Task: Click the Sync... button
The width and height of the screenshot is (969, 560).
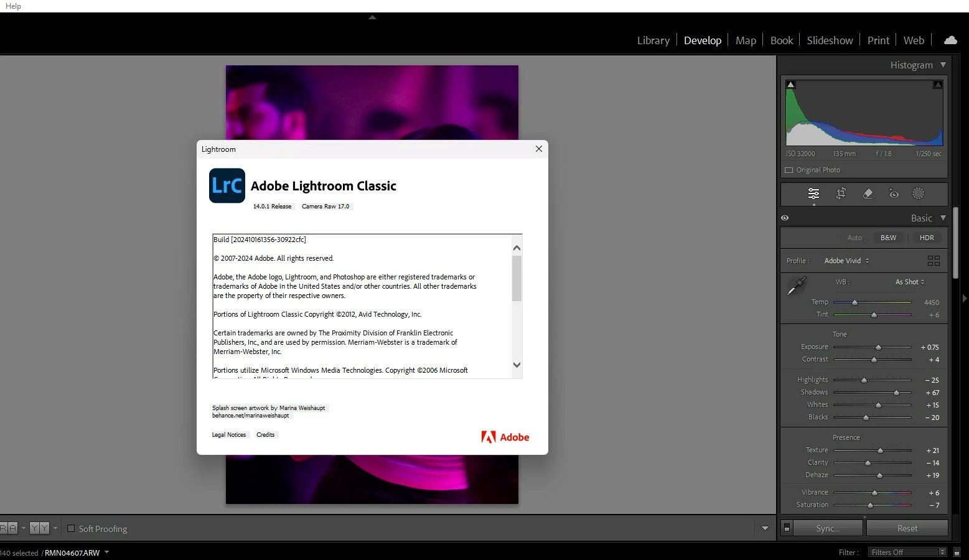Action: point(828,528)
